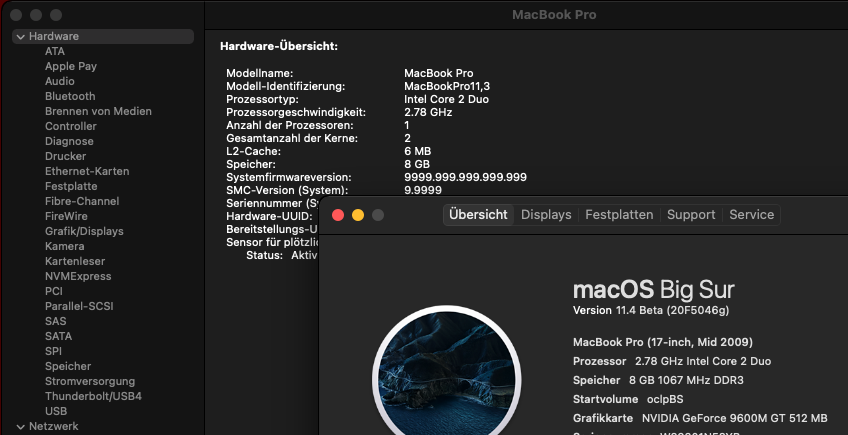The image size is (848, 435).
Task: Open the USB entry
Action: [56, 411]
